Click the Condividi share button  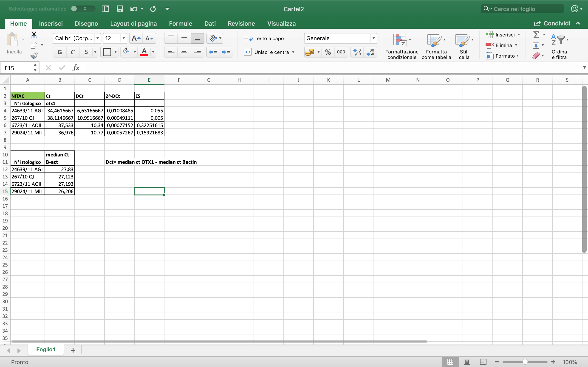pyautogui.click(x=552, y=23)
